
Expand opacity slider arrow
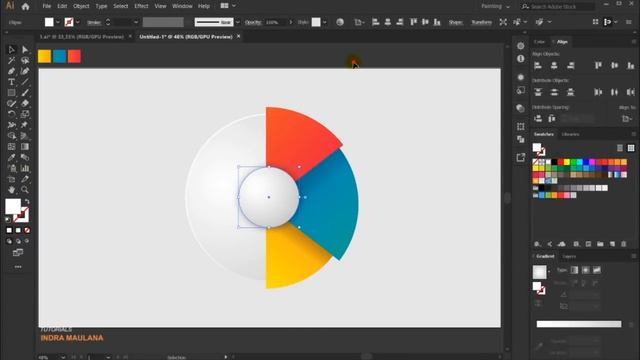[291, 22]
